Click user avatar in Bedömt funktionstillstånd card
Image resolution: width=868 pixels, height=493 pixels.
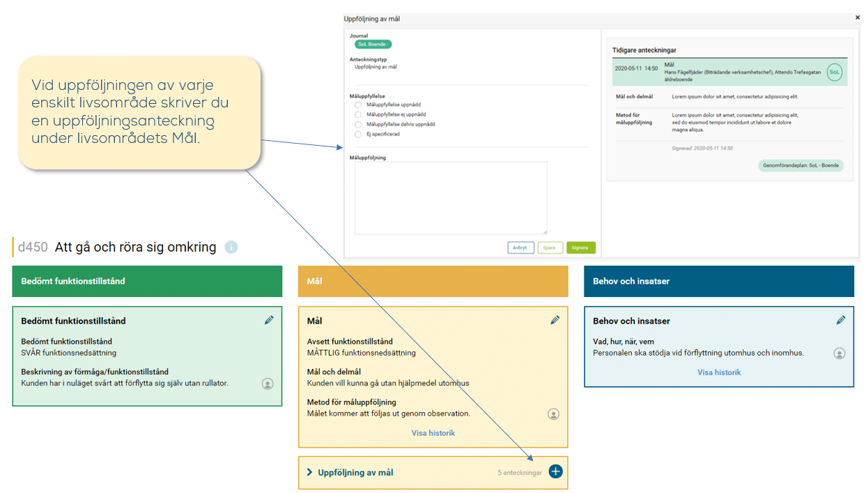click(268, 384)
